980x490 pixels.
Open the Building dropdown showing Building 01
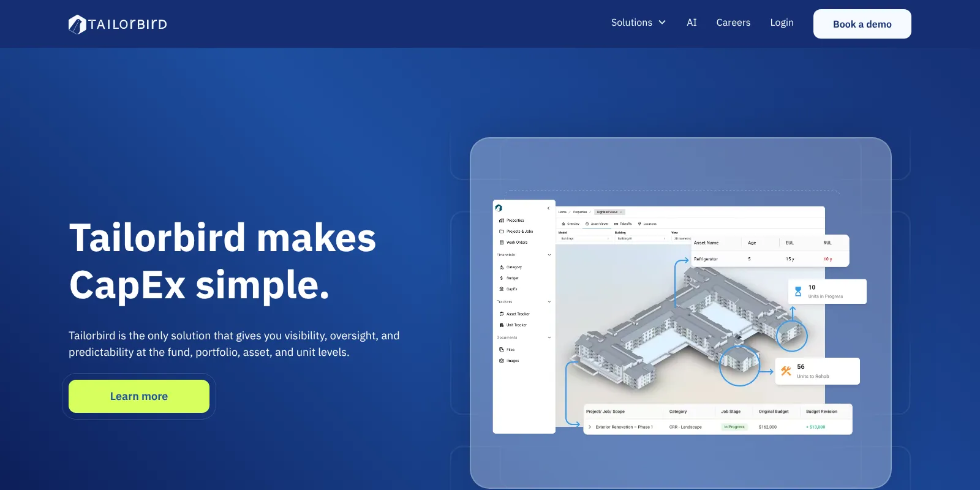click(641, 238)
